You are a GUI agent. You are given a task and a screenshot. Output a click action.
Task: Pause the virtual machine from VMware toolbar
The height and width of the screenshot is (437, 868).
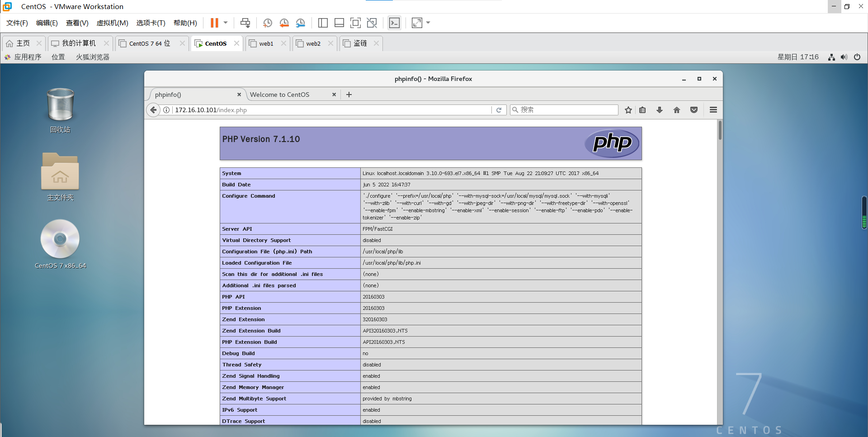pyautogui.click(x=214, y=23)
